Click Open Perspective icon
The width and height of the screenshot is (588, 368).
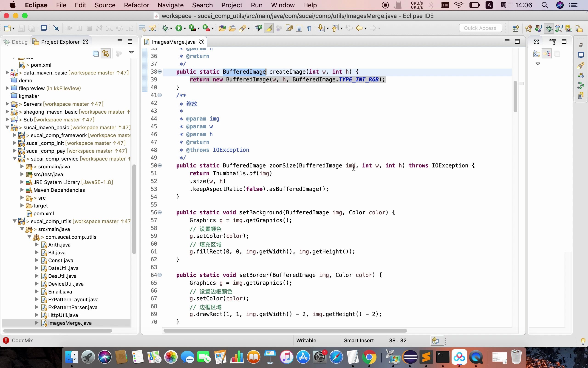tap(516, 29)
